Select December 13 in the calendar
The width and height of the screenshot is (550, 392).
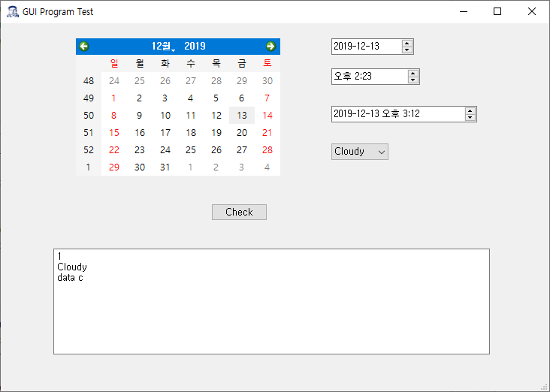coord(242,116)
